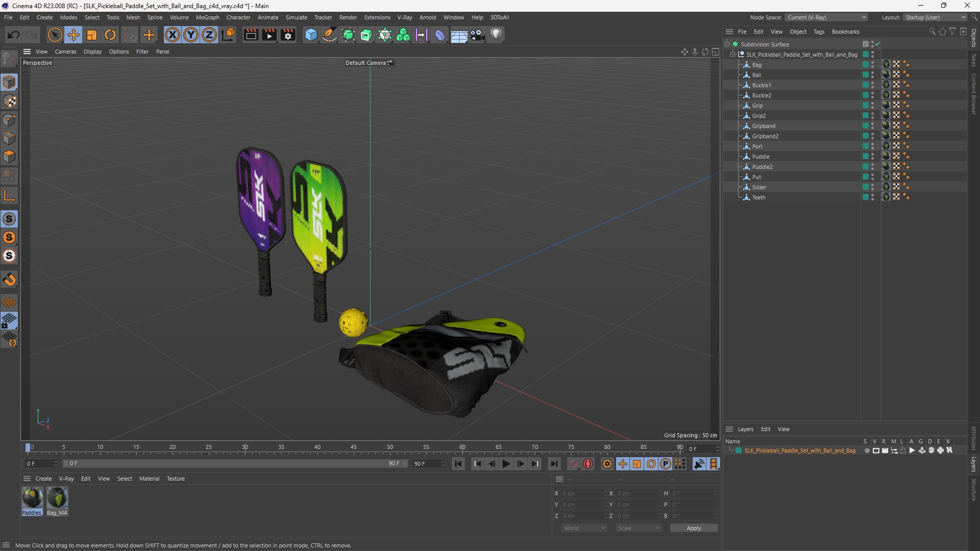Select the Live Selection tool
Screen dimensions: 980x551
coord(55,35)
